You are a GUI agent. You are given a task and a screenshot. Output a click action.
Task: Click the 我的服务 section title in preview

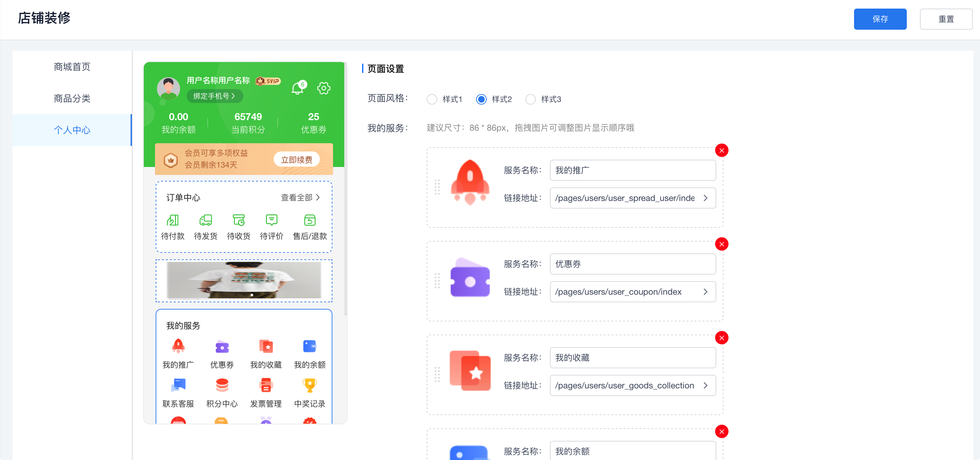pos(183,326)
